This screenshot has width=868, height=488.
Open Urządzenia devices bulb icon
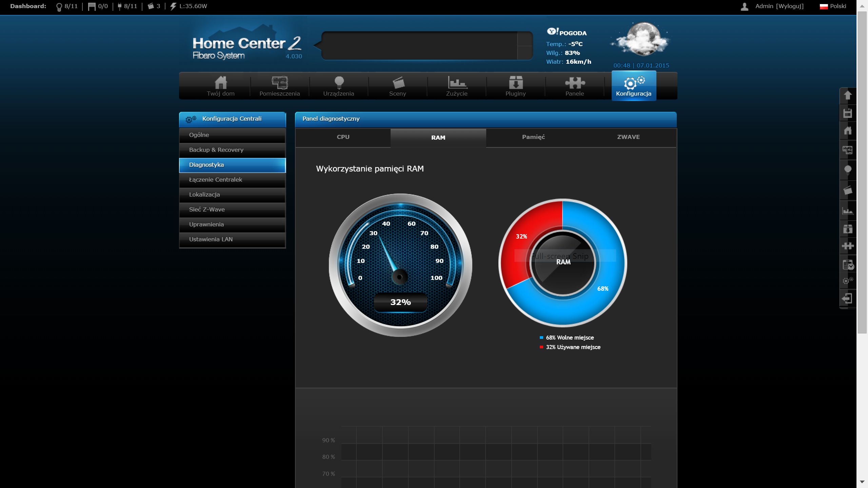click(x=339, y=82)
